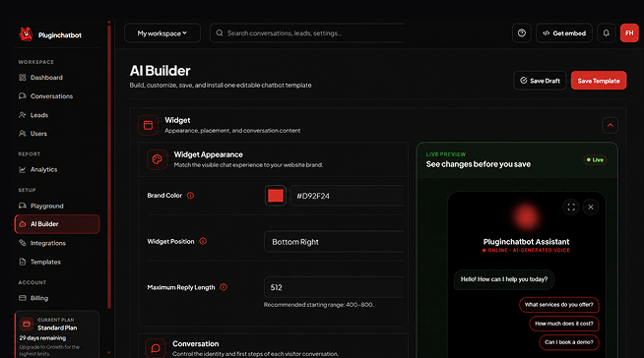Open notifications bell
The height and width of the screenshot is (358, 644).
click(606, 33)
